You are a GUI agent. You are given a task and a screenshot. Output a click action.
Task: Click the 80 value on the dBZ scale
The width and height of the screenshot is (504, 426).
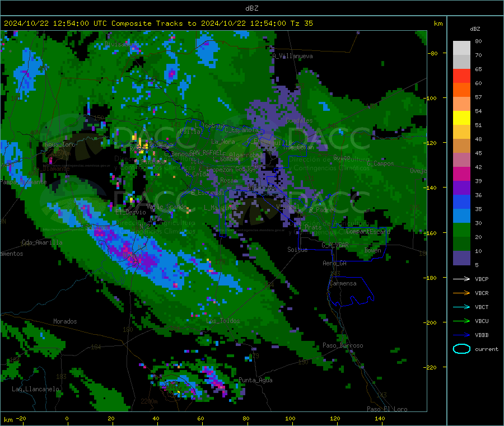478,41
